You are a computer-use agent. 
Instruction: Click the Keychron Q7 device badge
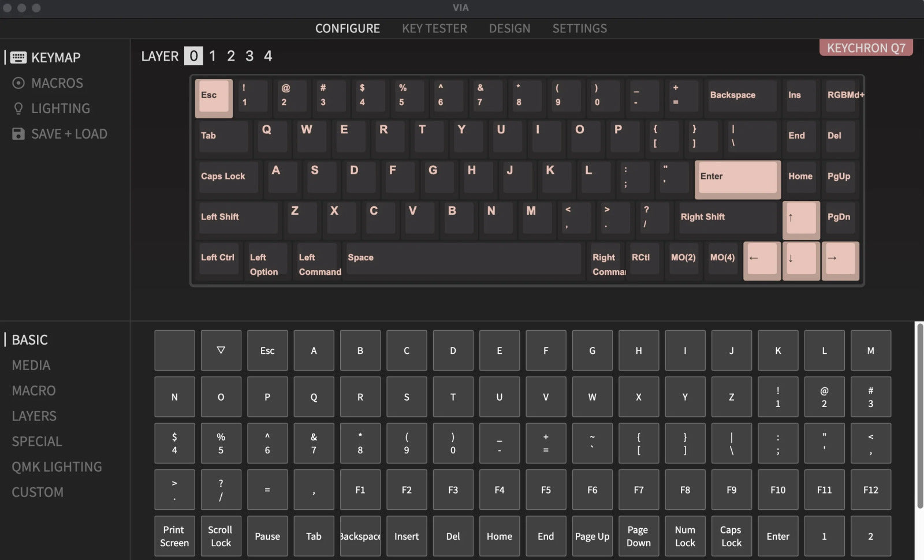pyautogui.click(x=866, y=48)
